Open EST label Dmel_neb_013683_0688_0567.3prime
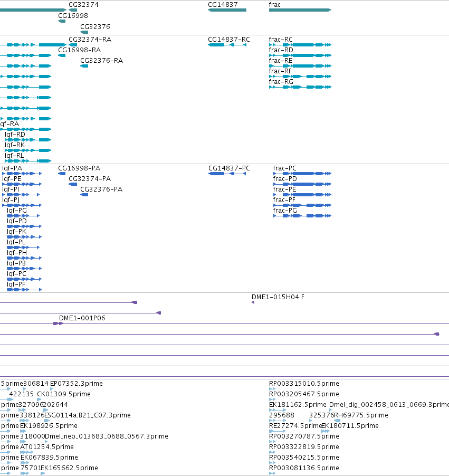449x476 pixels. click(x=106, y=436)
